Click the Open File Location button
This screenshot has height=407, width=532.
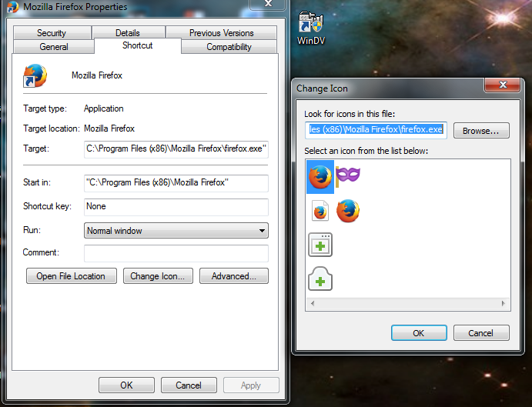tap(72, 276)
